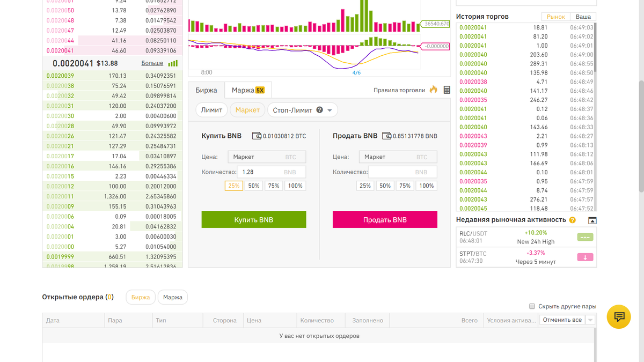Collapse the recent market activity panel
Image resolution: width=644 pixels, height=362 pixels.
(x=592, y=220)
